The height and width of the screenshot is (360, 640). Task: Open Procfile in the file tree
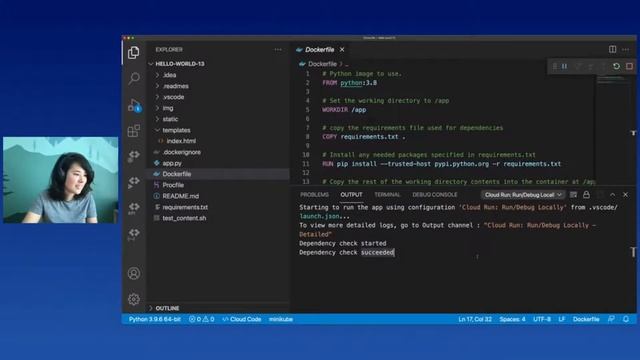point(173,185)
